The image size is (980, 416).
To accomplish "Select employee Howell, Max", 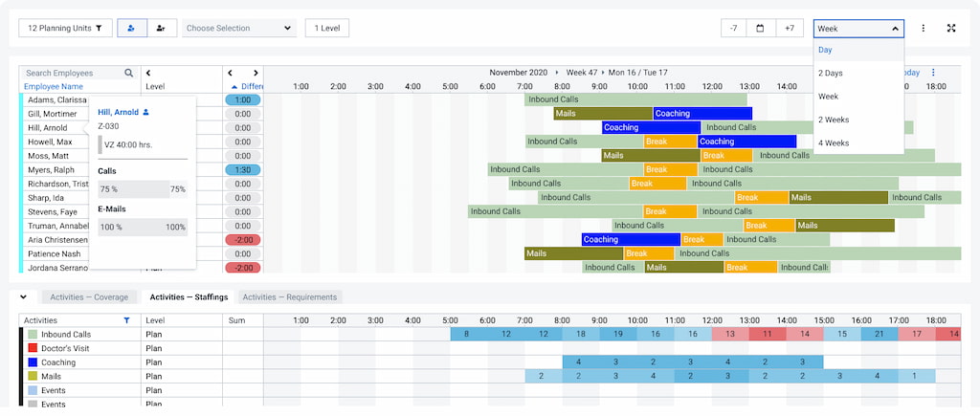I will [50, 142].
